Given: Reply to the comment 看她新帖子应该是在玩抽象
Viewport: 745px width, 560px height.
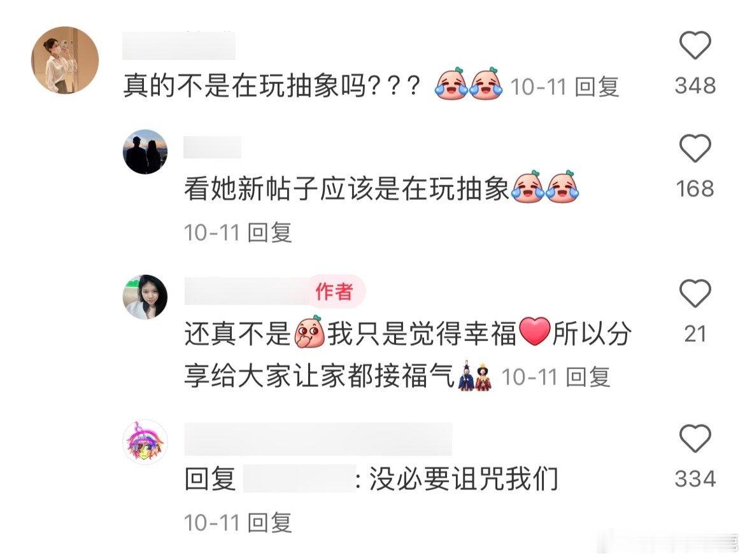Looking at the screenshot, I should (269, 232).
